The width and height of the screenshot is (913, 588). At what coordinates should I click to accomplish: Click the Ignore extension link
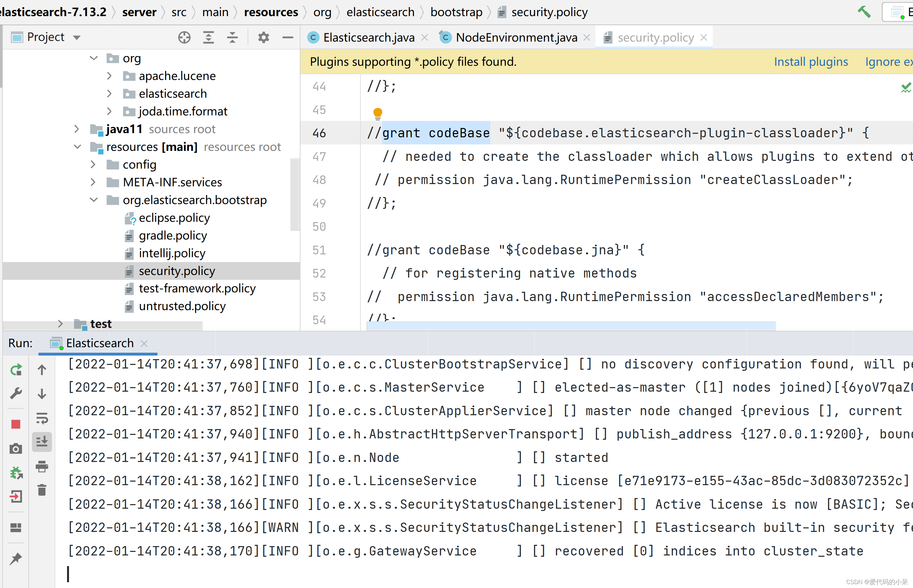889,62
